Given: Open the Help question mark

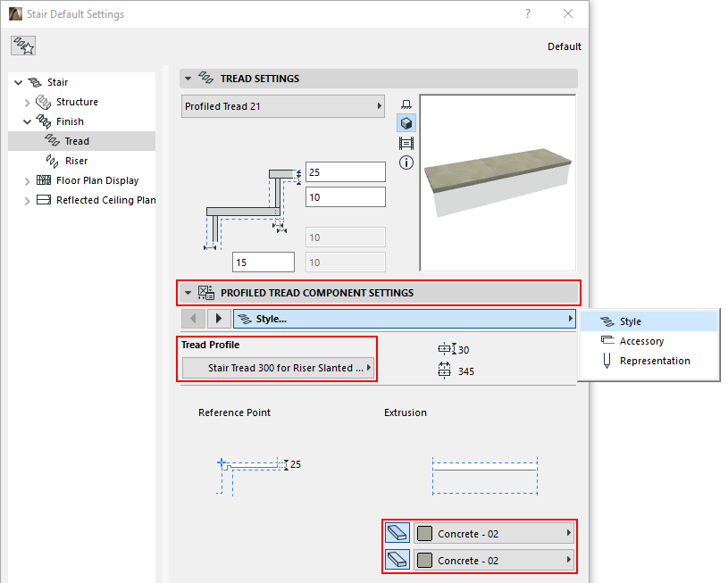Looking at the screenshot, I should click(528, 14).
